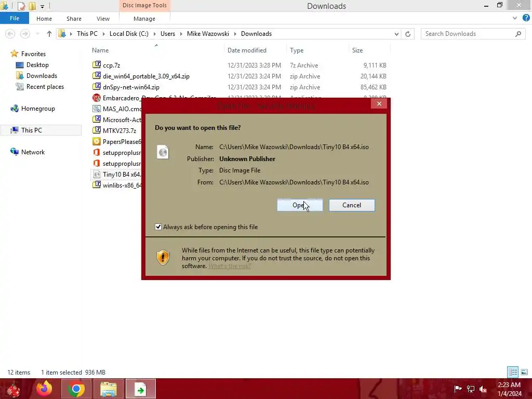
Task: Open Firefox from the taskbar
Action: point(44,389)
